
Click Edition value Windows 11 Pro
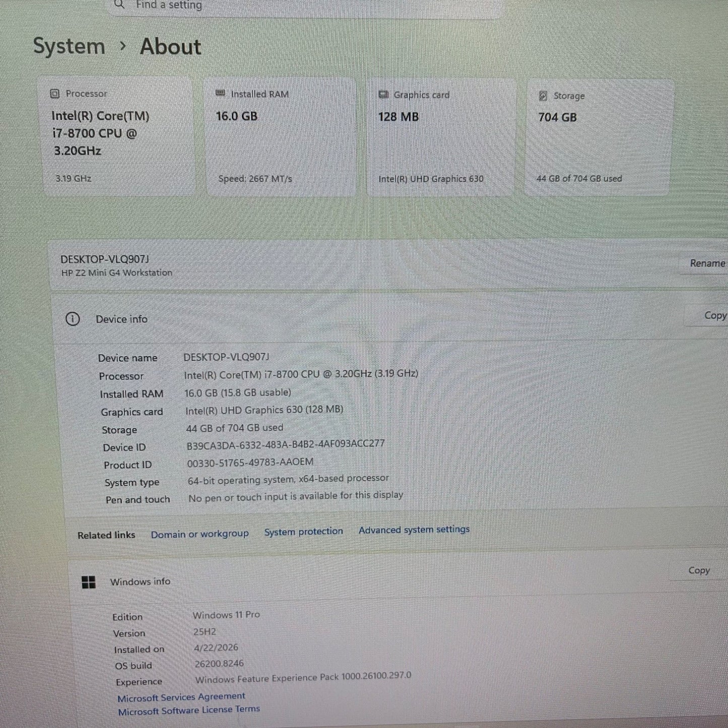click(226, 615)
